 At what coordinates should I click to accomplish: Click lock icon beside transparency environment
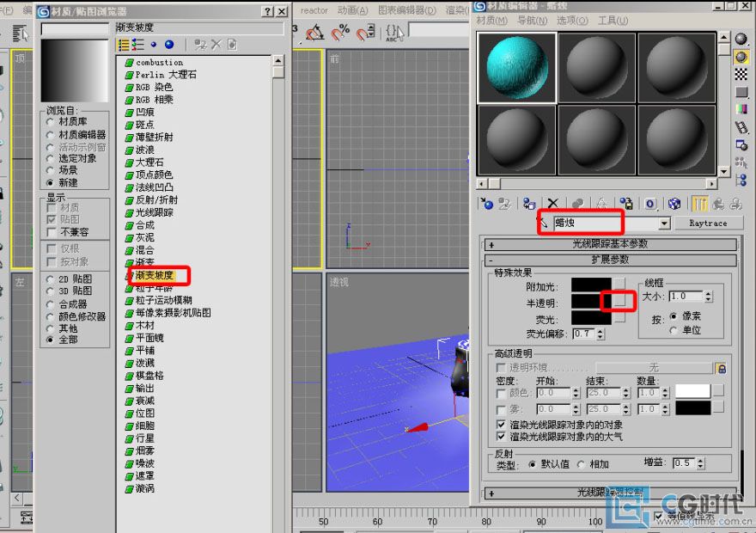click(x=722, y=369)
